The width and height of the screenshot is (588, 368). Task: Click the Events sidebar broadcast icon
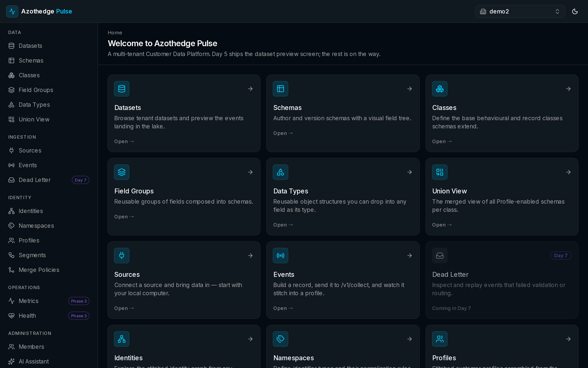click(x=11, y=165)
